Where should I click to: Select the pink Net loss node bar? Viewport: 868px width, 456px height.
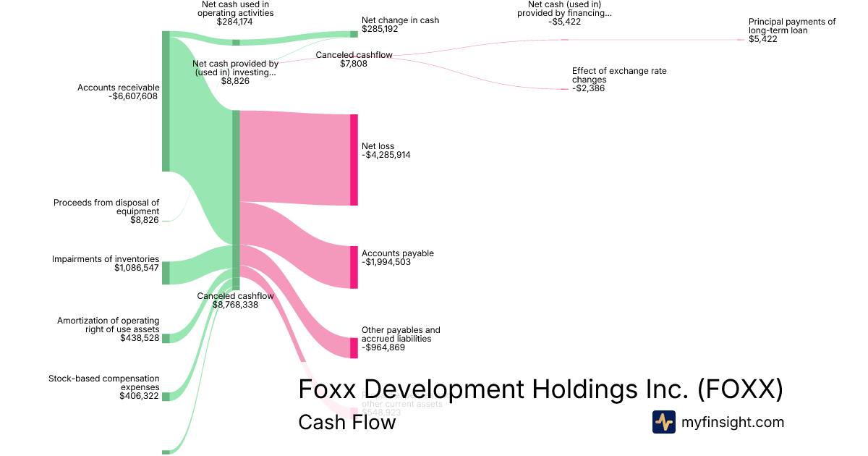(354, 160)
